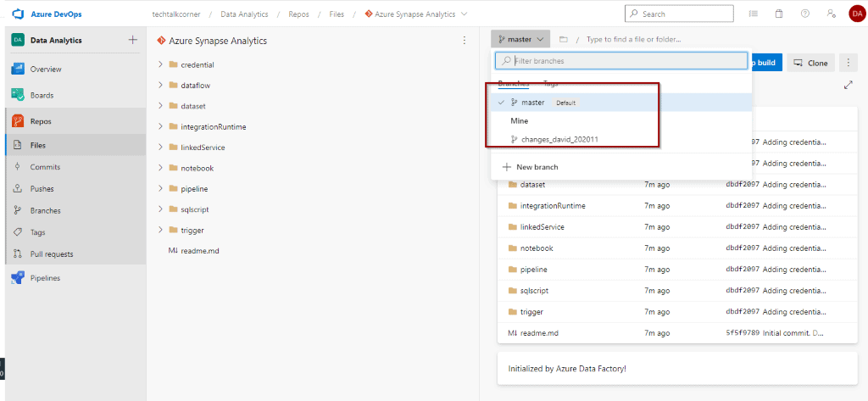Open the master branch selector dropdown
868x401 pixels.
[x=520, y=40]
